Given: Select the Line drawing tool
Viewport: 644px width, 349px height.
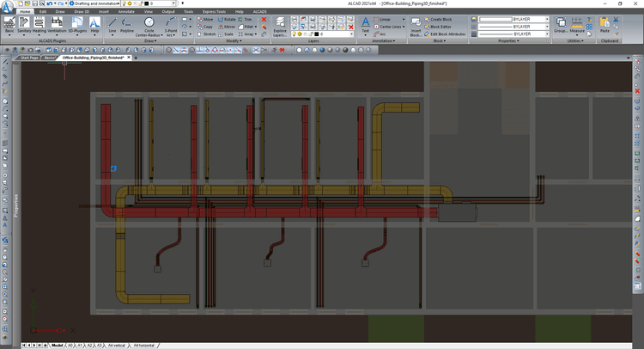Looking at the screenshot, I should (x=112, y=25).
